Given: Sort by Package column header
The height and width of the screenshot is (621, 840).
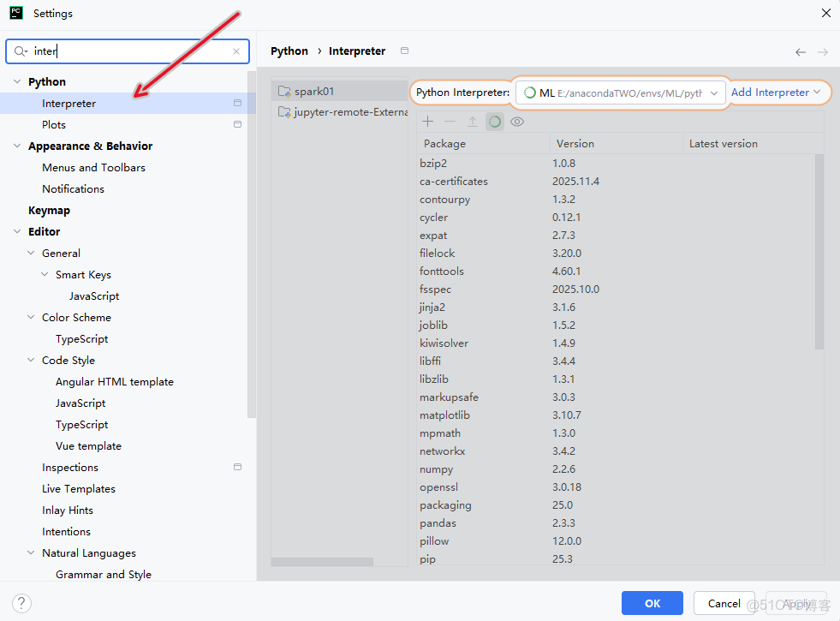Looking at the screenshot, I should [483, 144].
